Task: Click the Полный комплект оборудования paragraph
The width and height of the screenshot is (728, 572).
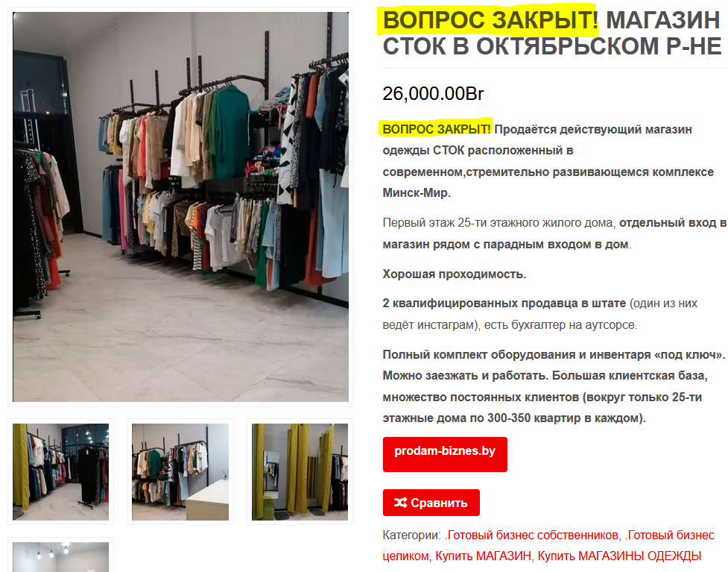Action: [554, 386]
